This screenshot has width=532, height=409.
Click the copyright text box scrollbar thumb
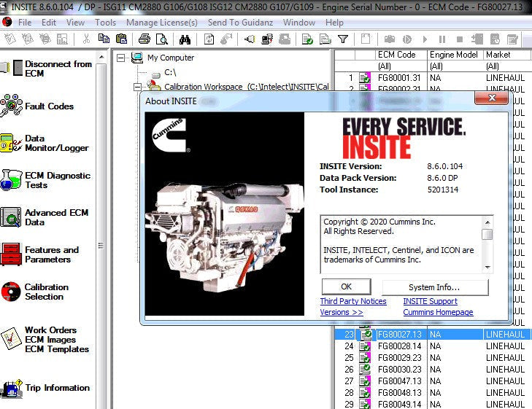tap(487, 234)
